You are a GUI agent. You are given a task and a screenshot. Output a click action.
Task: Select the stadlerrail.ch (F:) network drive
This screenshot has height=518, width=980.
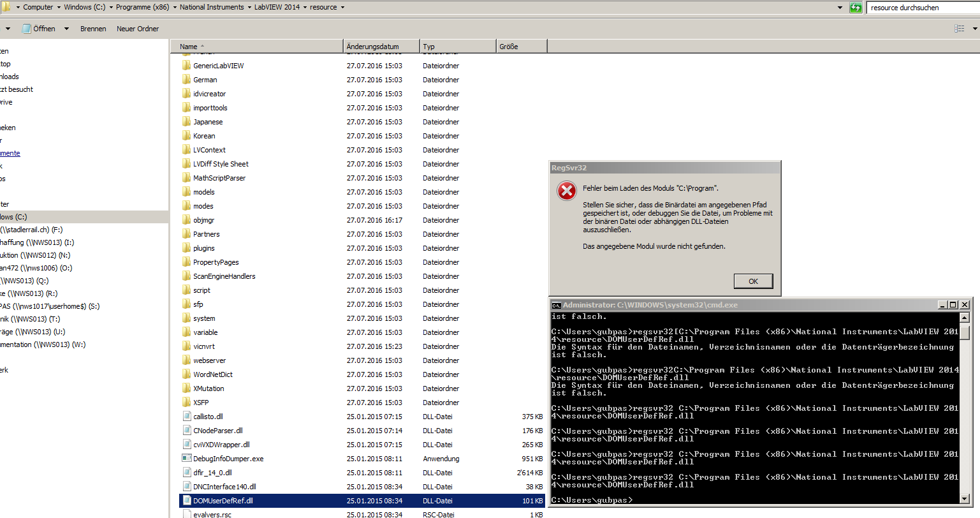31,230
